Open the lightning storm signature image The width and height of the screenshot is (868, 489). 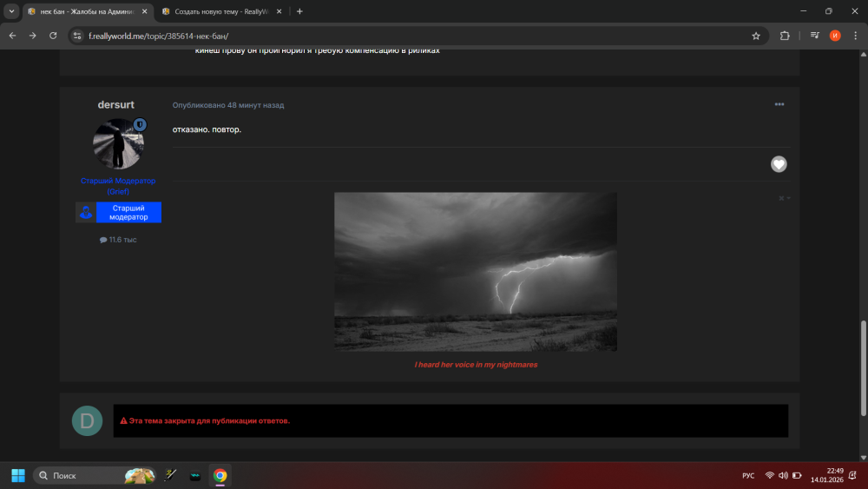pyautogui.click(x=476, y=271)
